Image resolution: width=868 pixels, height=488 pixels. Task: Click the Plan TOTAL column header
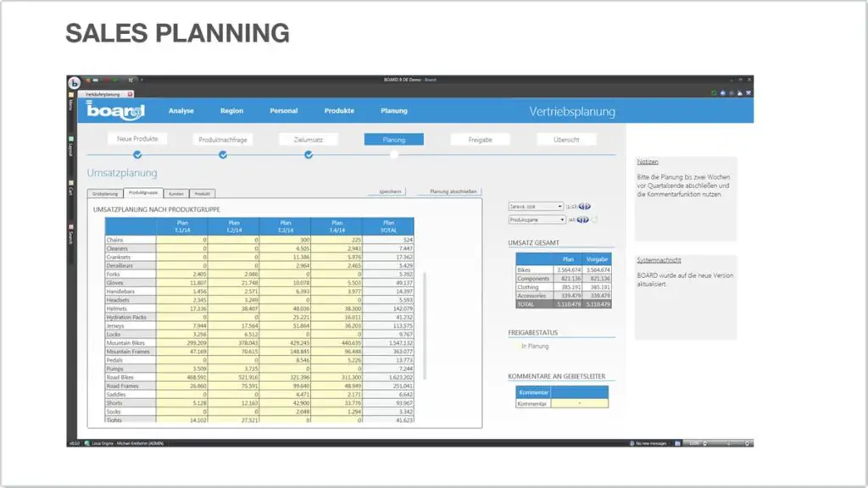point(388,226)
